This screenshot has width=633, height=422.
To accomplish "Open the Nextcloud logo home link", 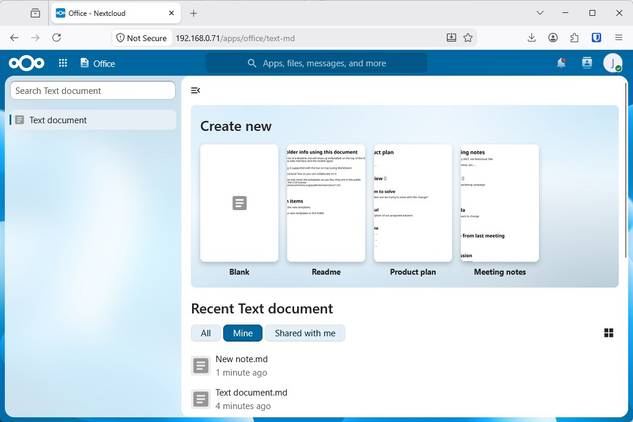I will tap(27, 63).
